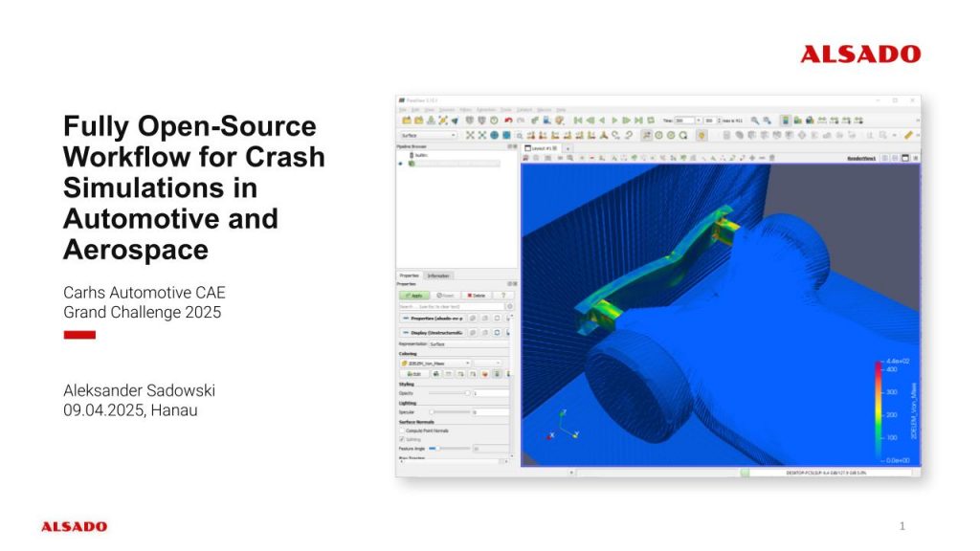Image resolution: width=980 pixels, height=551 pixels.
Task: Expand the Representation dropdown in Properties panel
Action: click(x=469, y=343)
